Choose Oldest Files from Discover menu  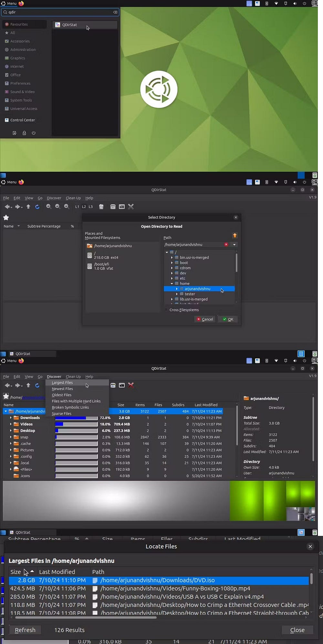[77, 395]
